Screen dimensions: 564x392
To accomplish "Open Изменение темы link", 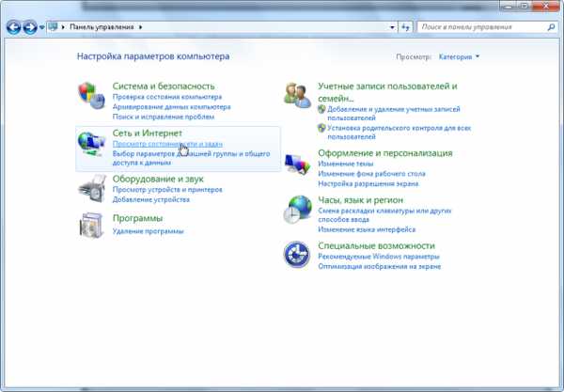I will [x=346, y=164].
